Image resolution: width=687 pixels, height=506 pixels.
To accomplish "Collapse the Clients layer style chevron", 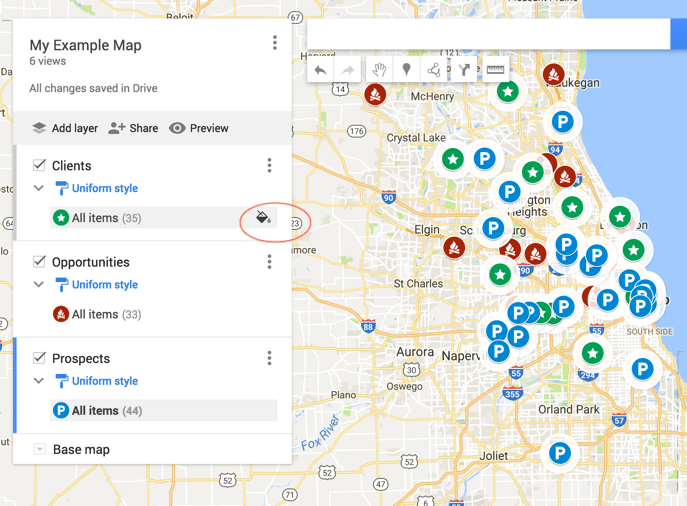I will 39,188.
